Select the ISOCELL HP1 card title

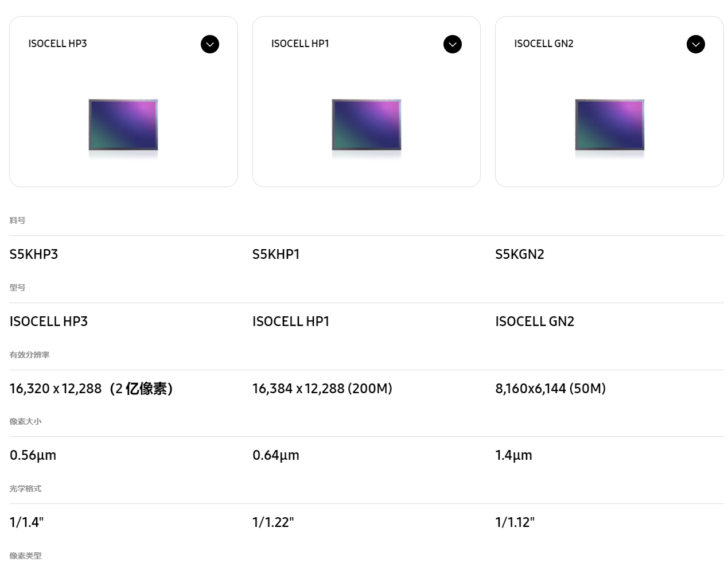300,44
